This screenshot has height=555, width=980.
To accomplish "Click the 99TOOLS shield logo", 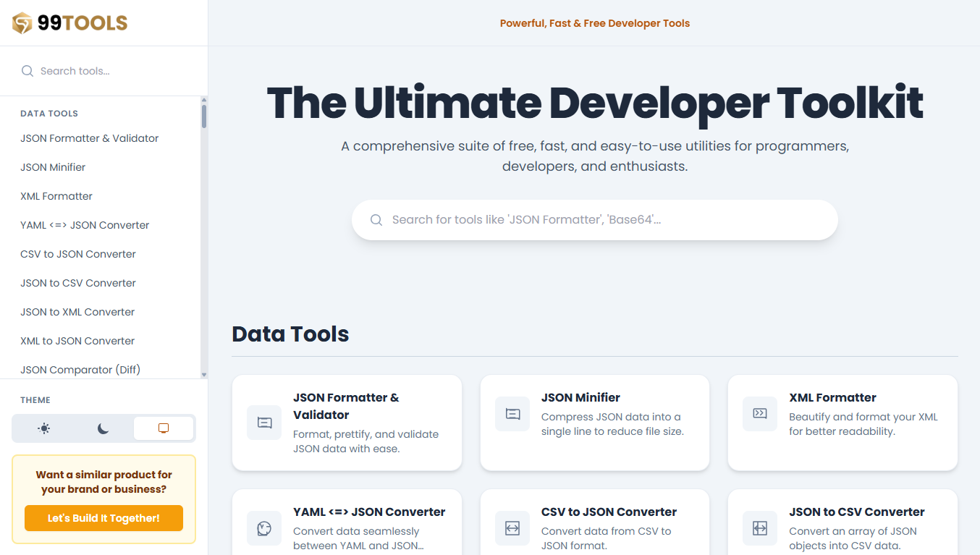I will coord(22,22).
